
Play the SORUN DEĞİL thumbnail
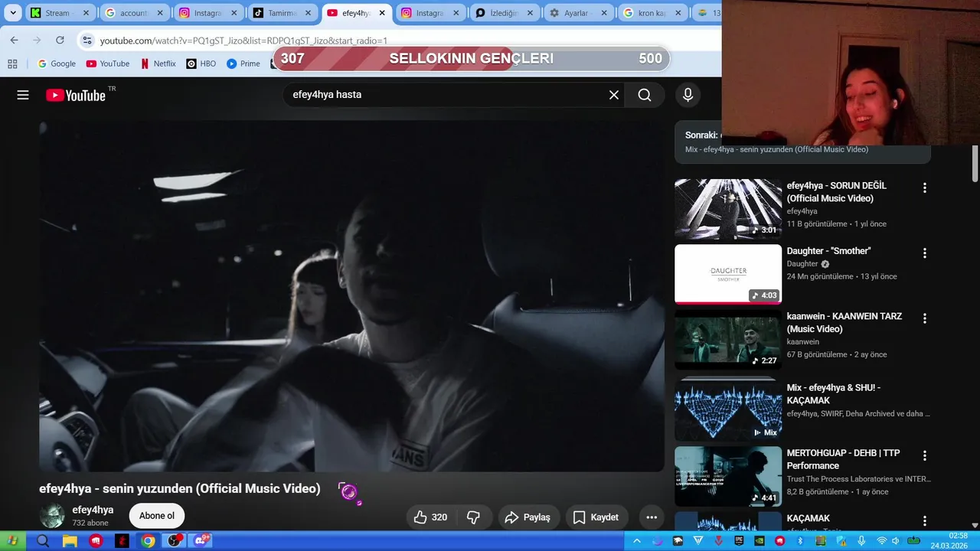728,209
